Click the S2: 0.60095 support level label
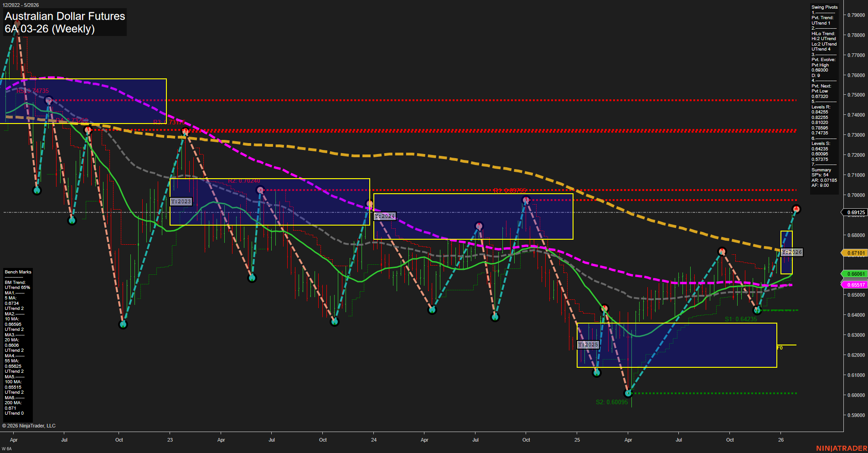 [612, 402]
